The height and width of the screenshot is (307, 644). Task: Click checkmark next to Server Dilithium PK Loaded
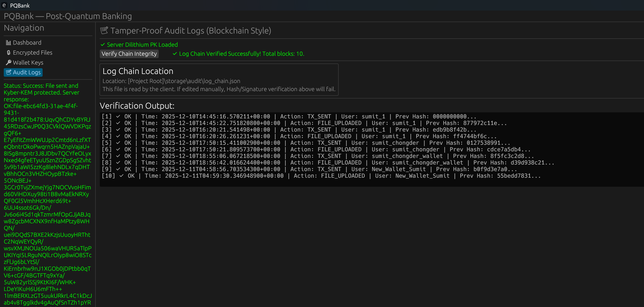tap(102, 45)
